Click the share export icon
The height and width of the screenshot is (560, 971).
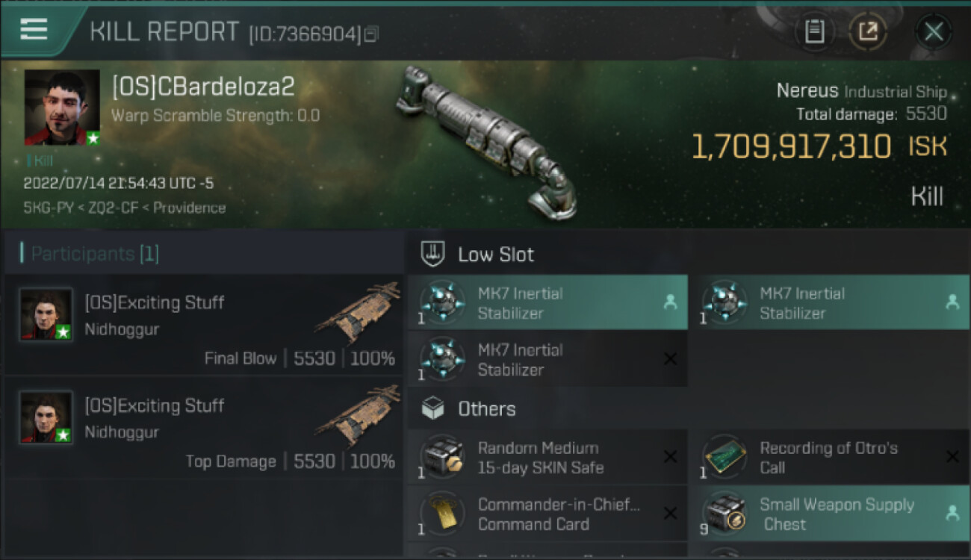point(867,31)
